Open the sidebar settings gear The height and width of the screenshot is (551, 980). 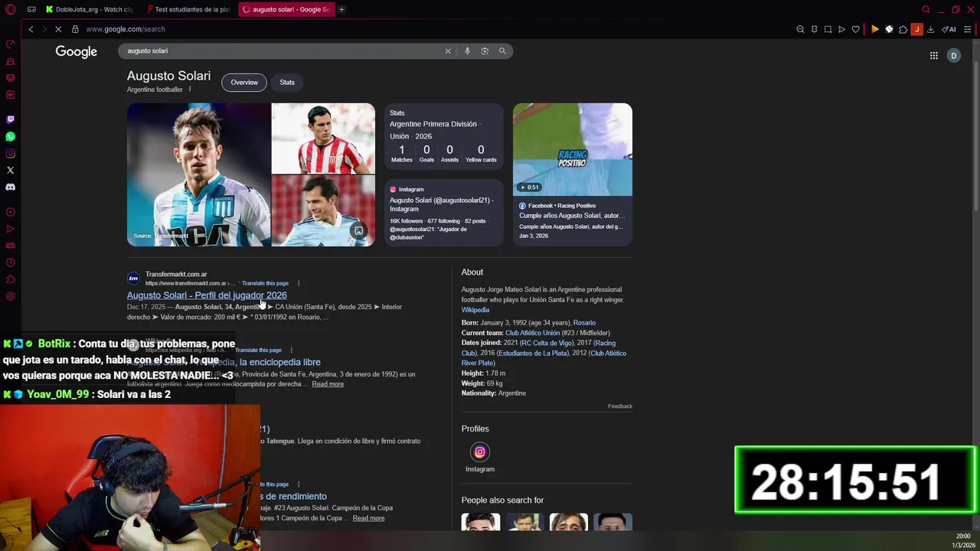[x=11, y=296]
